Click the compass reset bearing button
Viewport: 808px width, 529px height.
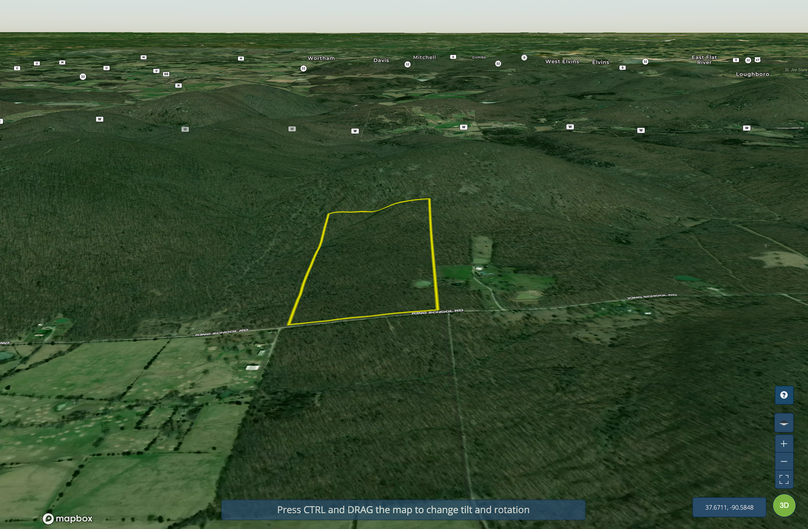pos(784,424)
